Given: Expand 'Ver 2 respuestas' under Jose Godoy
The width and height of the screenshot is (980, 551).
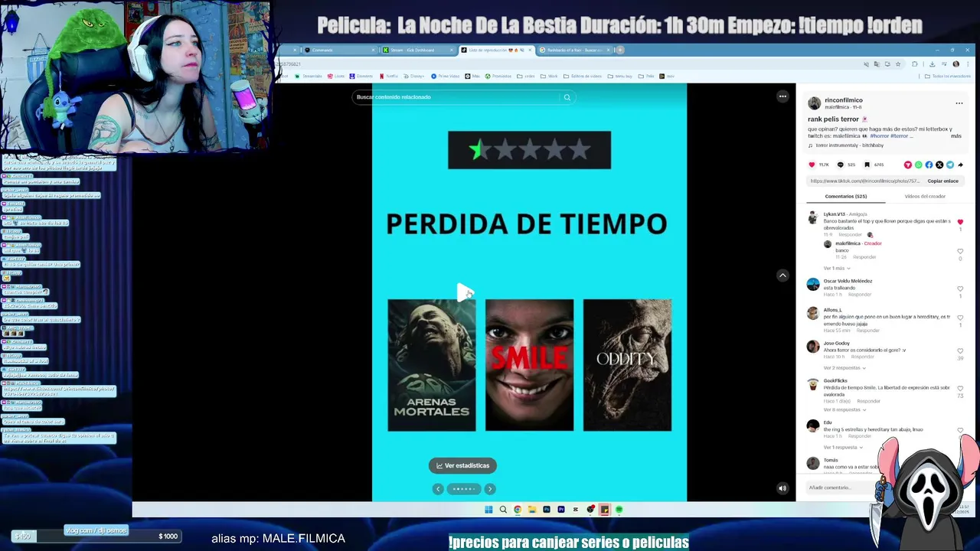Looking at the screenshot, I should tap(844, 368).
